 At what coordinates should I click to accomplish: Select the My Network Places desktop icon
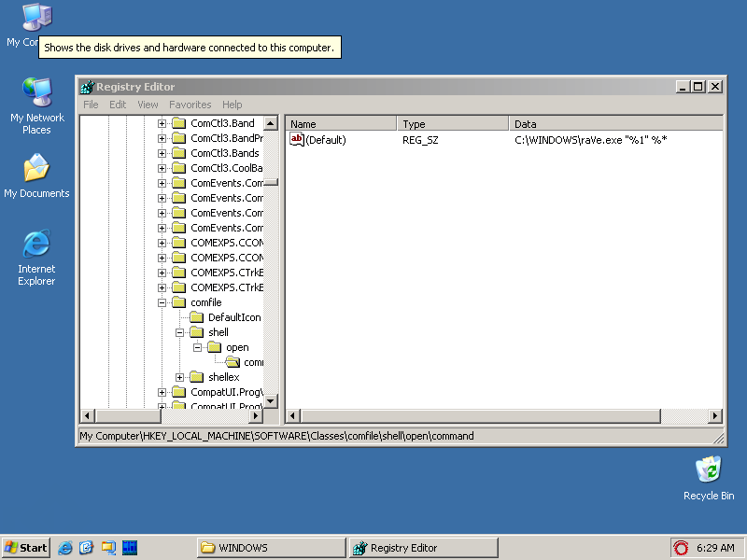(36, 92)
